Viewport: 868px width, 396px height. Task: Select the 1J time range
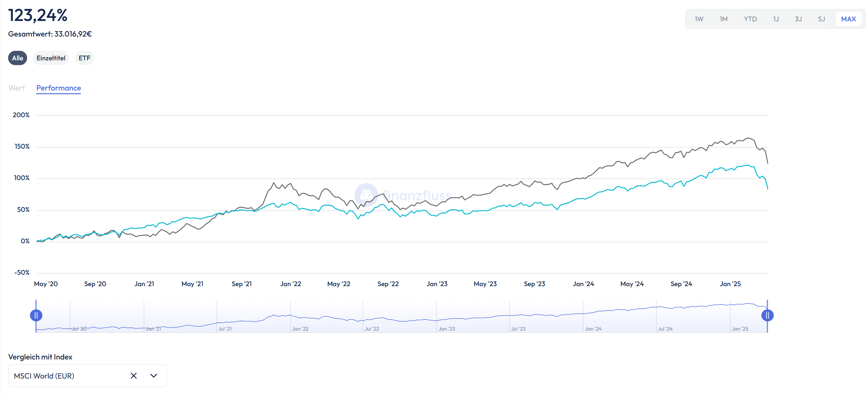[776, 19]
